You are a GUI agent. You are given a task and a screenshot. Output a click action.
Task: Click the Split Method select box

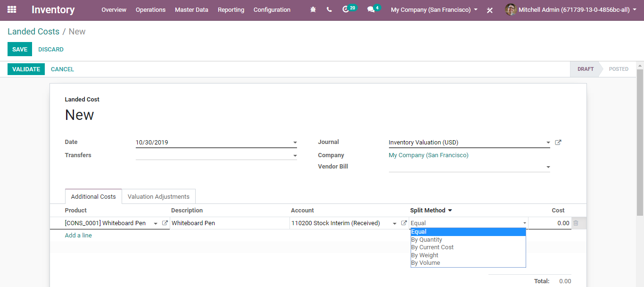tap(469, 223)
